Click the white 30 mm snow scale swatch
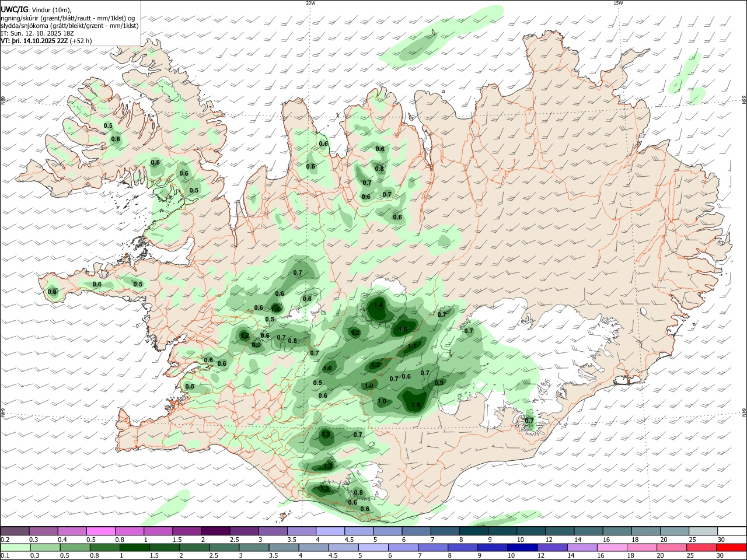 pos(732,531)
